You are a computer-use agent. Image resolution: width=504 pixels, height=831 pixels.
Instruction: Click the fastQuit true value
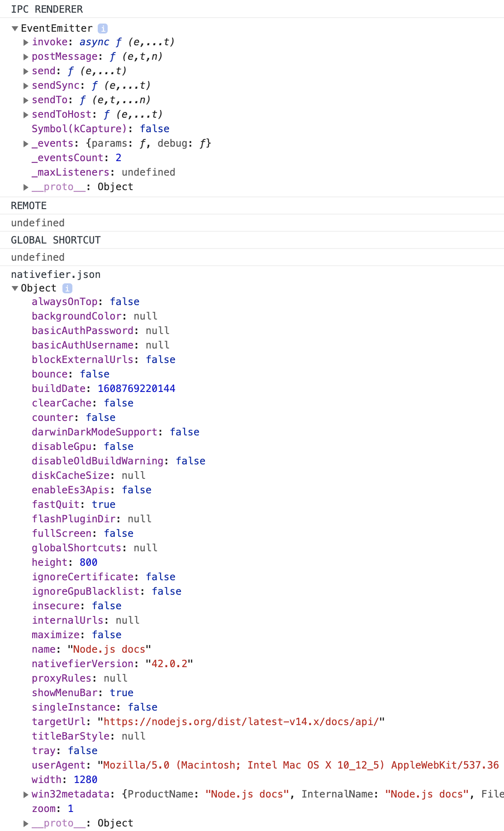(104, 504)
